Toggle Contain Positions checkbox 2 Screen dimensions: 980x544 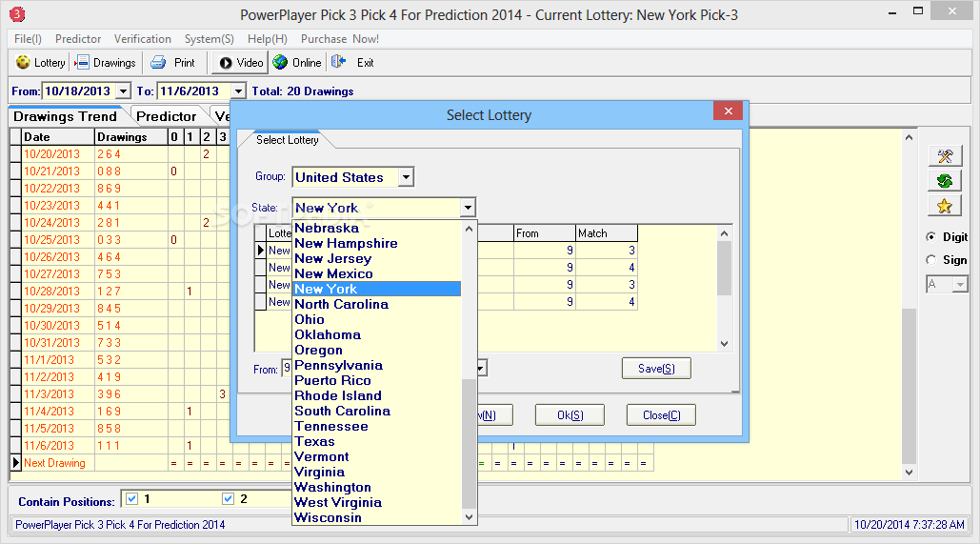(229, 498)
